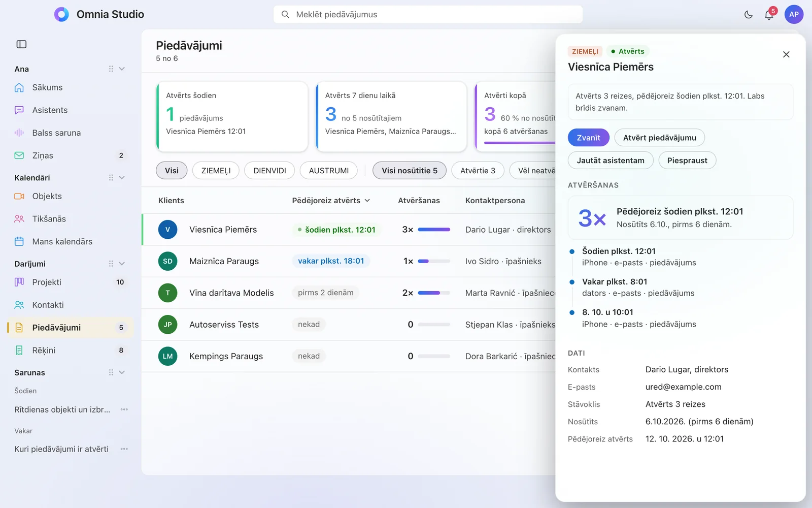Screen dimensions: 812x508
Task: Open options for Kuri piedāvājumi ir atvērti
Action: [x=124, y=449]
